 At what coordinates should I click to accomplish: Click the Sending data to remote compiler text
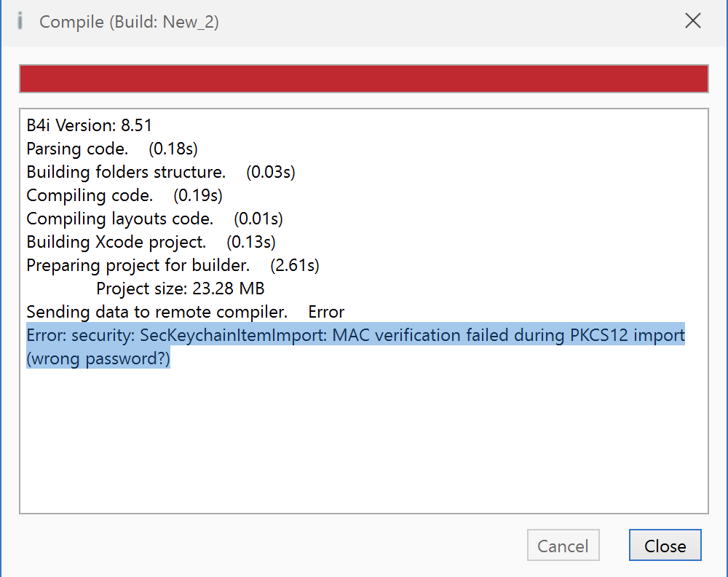click(x=157, y=313)
